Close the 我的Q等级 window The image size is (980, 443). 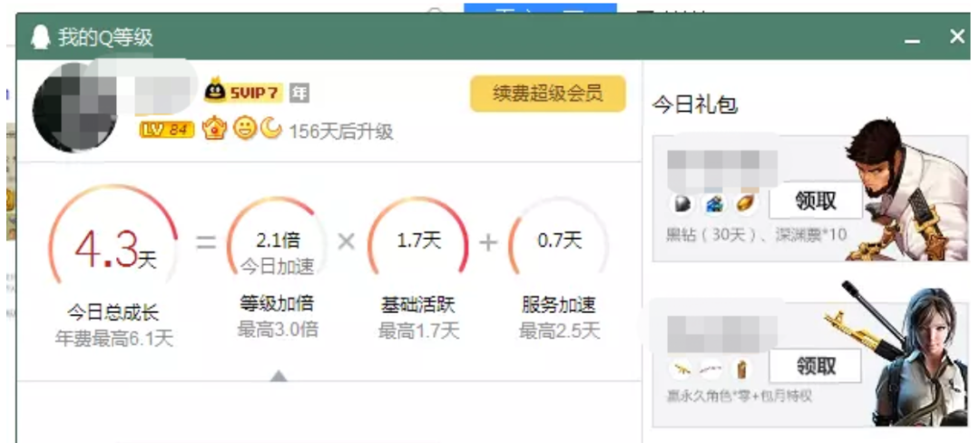click(x=957, y=36)
